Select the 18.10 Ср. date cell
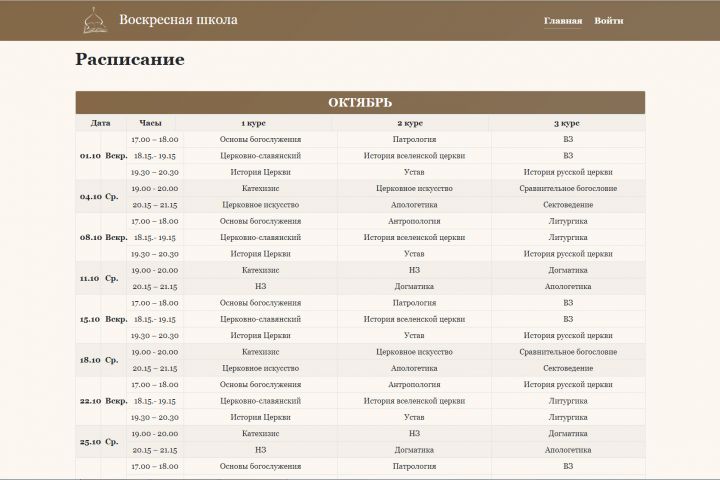 pyautogui.click(x=99, y=360)
